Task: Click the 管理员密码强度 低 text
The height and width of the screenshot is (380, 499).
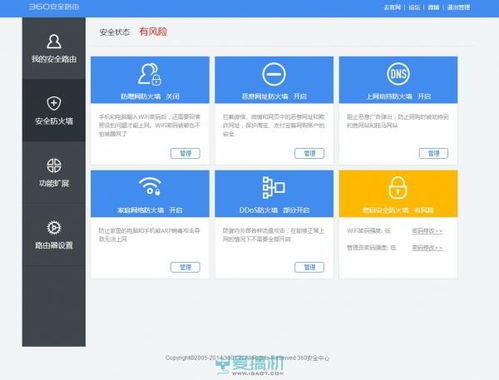Action: coord(371,248)
